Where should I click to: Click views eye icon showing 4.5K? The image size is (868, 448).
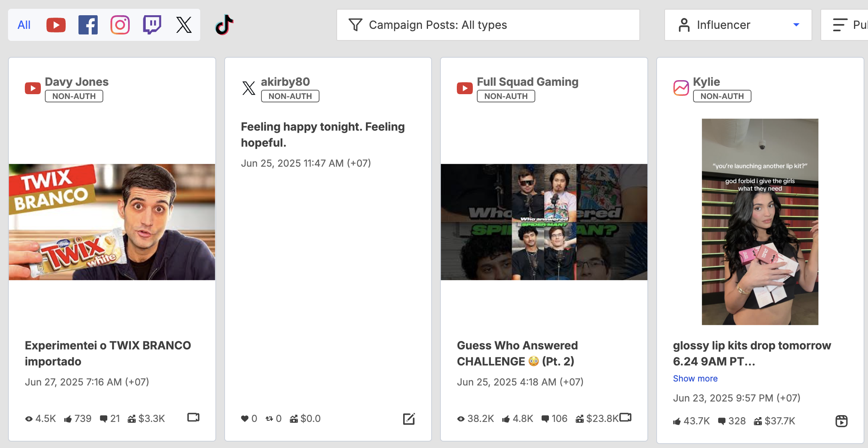pyautogui.click(x=29, y=419)
